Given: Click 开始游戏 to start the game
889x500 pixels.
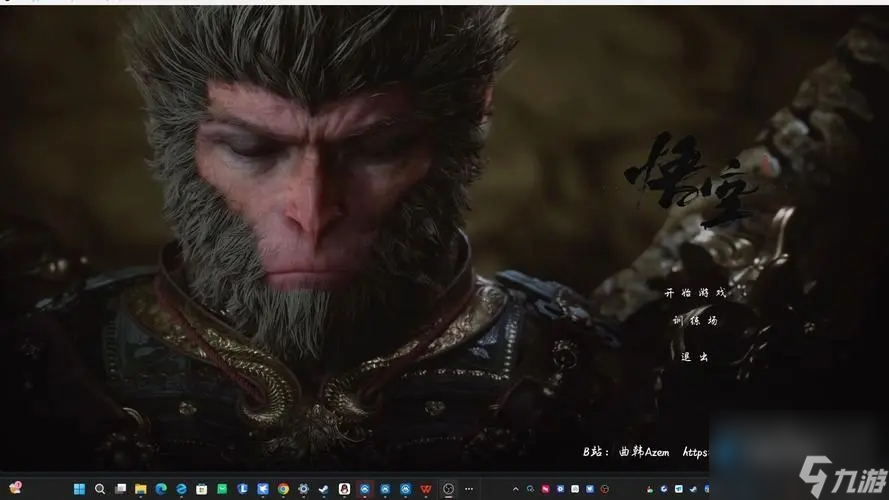Looking at the screenshot, I should click(x=695, y=293).
